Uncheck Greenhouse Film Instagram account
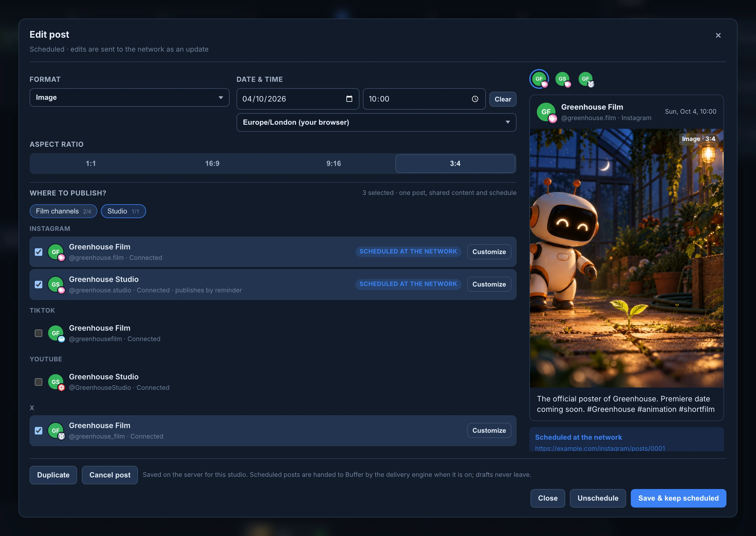The image size is (756, 536). (39, 252)
